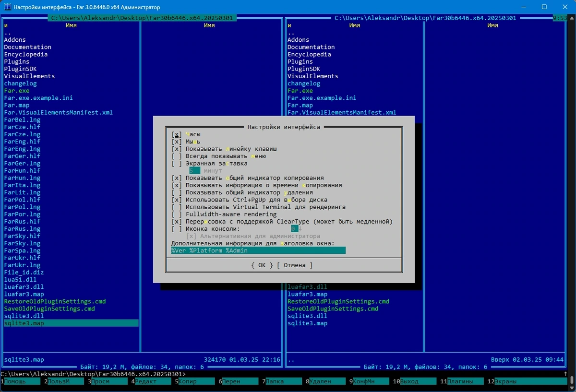The height and width of the screenshot is (392, 576).
Task: Select VisualElements folder in right panel
Action: (313, 76)
